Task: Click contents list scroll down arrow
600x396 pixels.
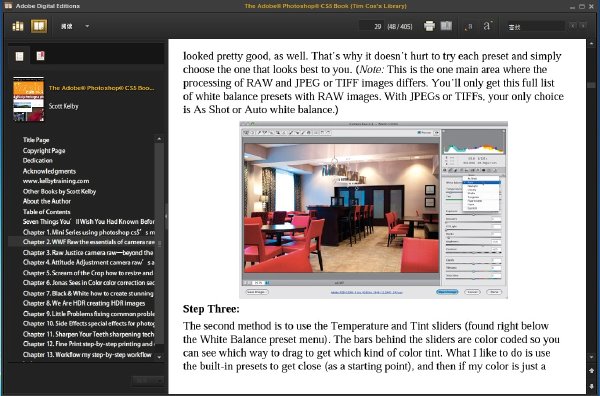Action: point(160,357)
